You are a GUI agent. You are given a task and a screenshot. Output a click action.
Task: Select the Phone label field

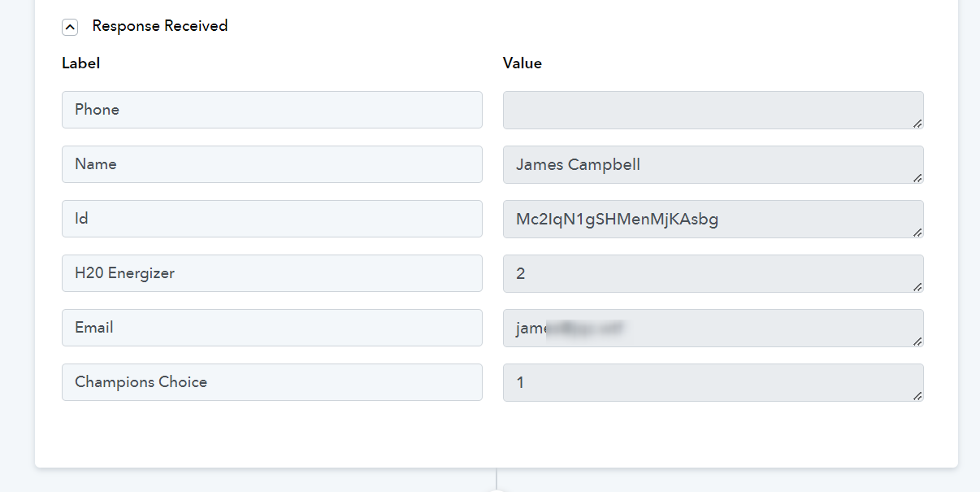click(x=272, y=110)
